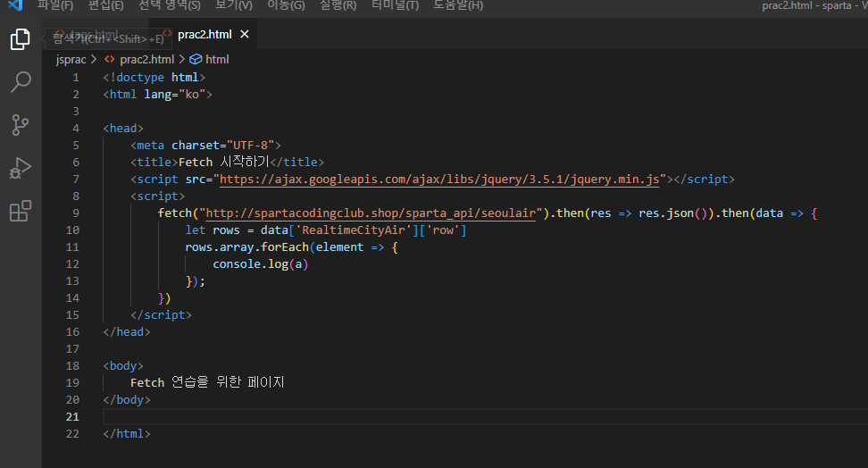This screenshot has height=468, width=868.
Task: Open the jQuery googleapis script URL link
Action: pos(439,180)
